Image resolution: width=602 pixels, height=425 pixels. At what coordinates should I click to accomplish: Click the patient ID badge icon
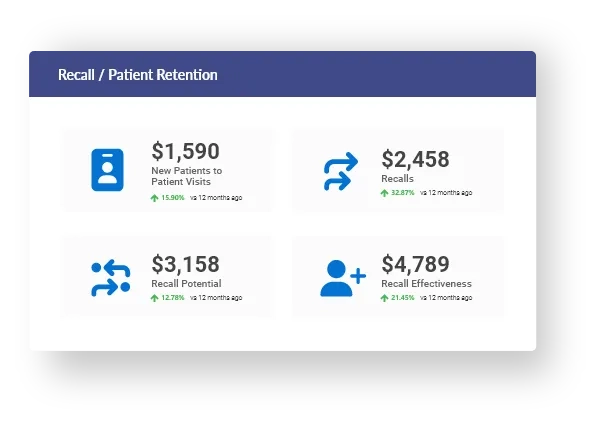107,170
